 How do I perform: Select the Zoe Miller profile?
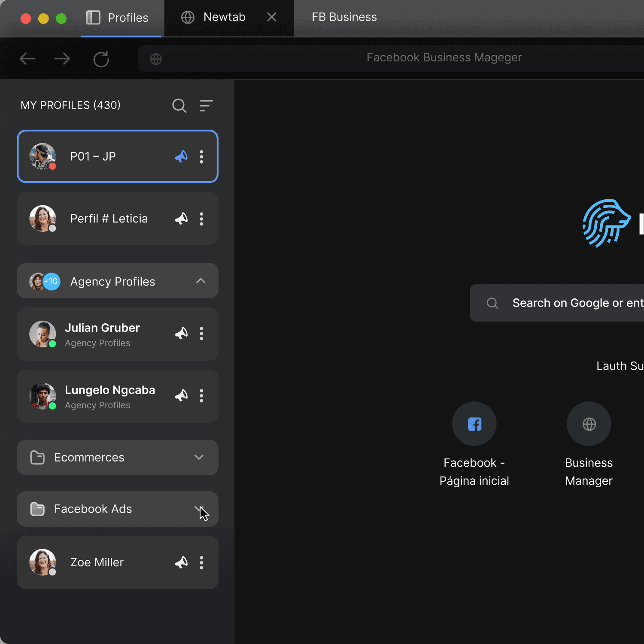[118, 562]
